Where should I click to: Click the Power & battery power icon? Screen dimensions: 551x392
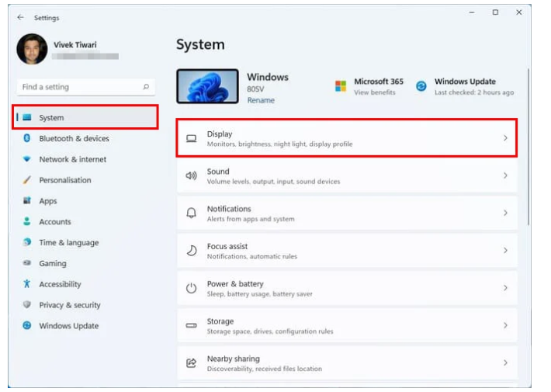coord(191,288)
